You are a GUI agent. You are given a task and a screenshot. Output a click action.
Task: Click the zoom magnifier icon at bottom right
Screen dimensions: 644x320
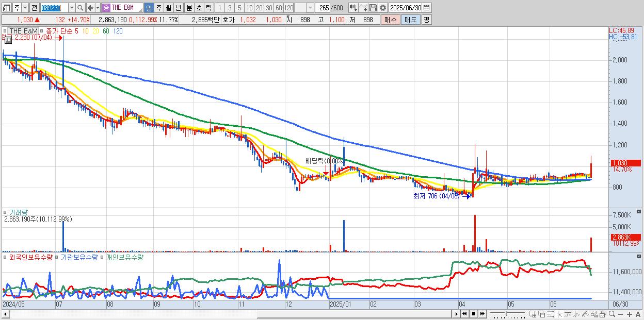[x=612, y=314]
